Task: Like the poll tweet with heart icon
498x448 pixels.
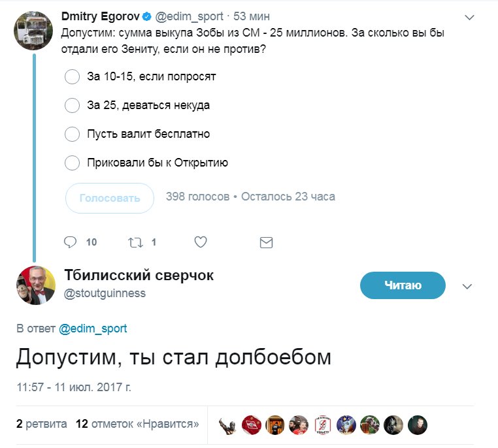Action: tap(201, 242)
